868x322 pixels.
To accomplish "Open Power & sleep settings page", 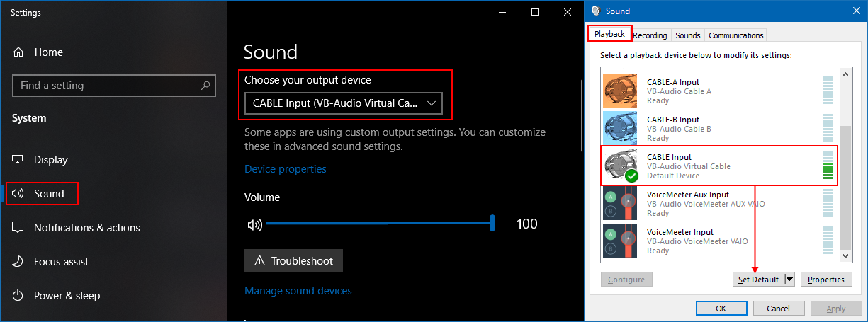I will click(113, 296).
